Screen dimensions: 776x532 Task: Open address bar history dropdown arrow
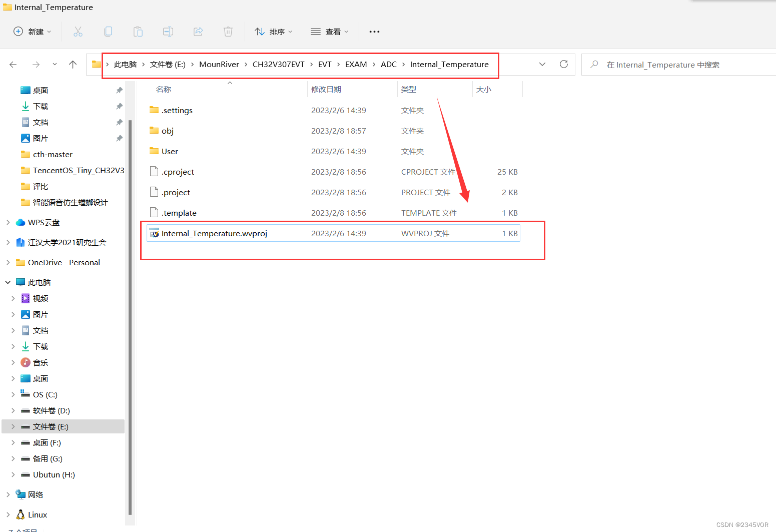[542, 65]
